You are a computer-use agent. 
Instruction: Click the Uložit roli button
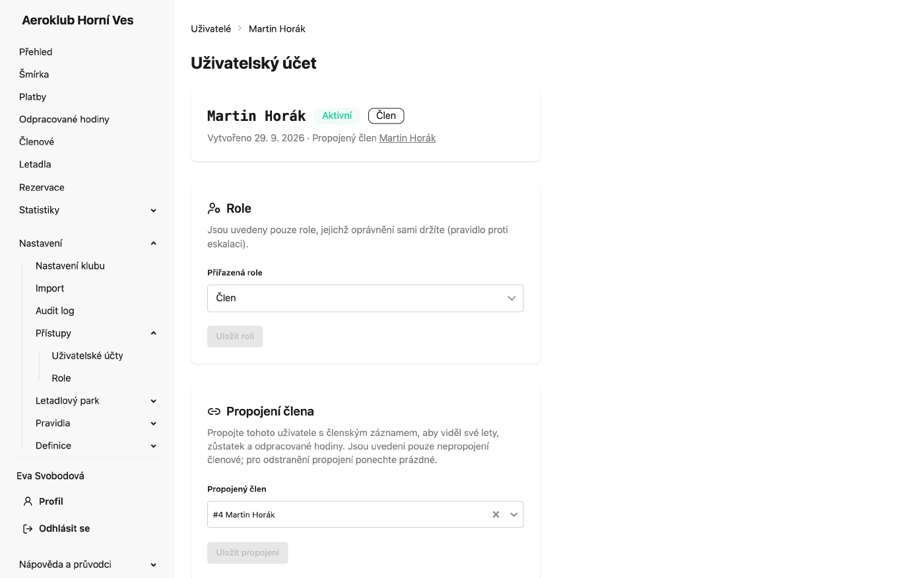(x=235, y=336)
